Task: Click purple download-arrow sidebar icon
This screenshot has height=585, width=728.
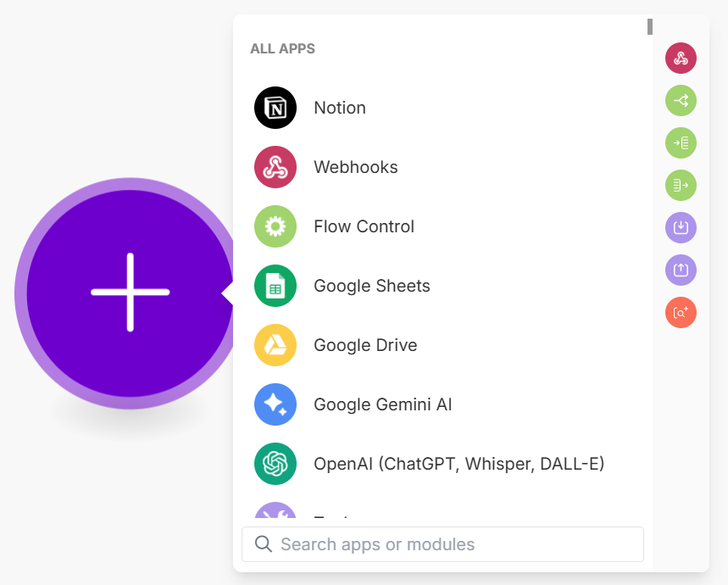Action: click(x=681, y=227)
